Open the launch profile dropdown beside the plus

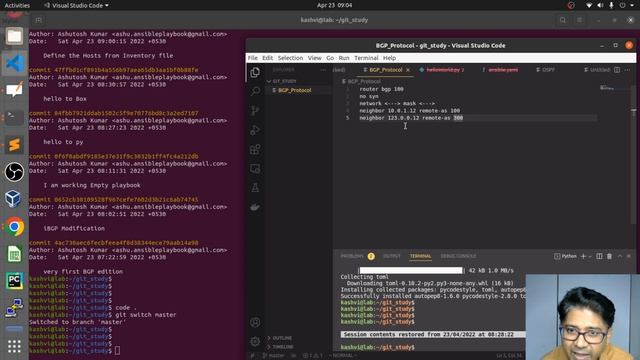[590, 256]
